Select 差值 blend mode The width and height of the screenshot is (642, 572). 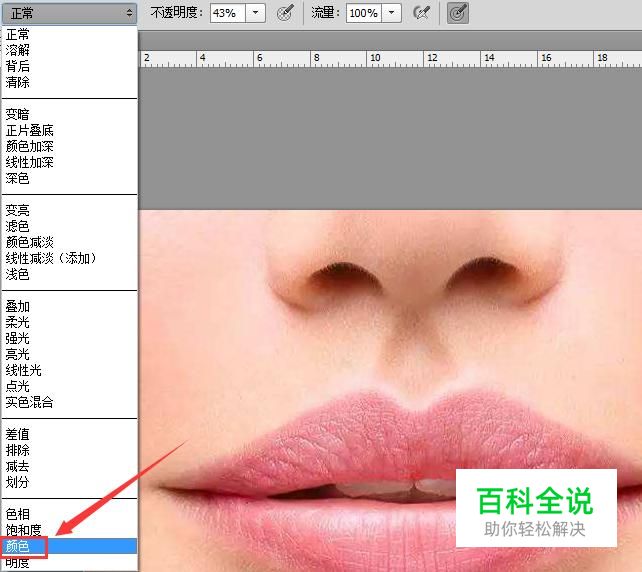point(69,434)
